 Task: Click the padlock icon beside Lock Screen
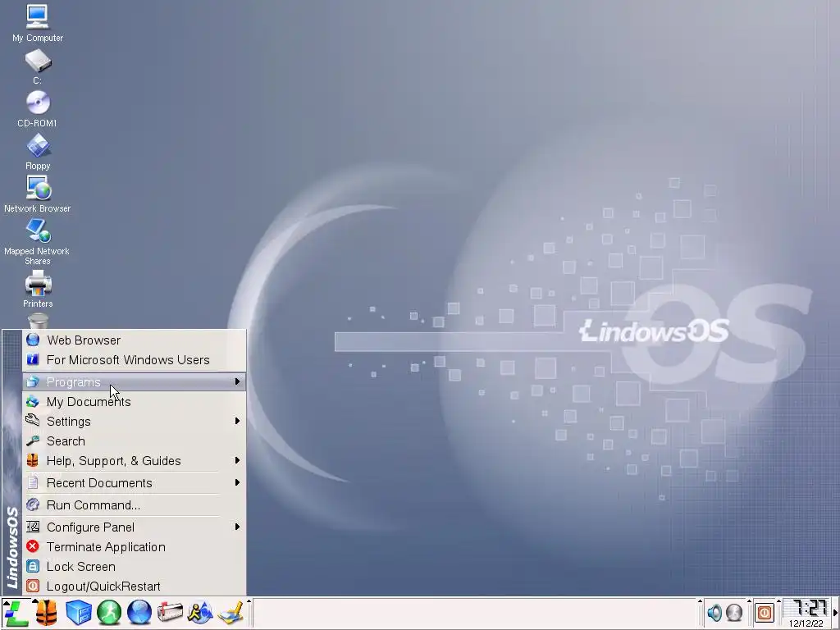[x=33, y=566]
